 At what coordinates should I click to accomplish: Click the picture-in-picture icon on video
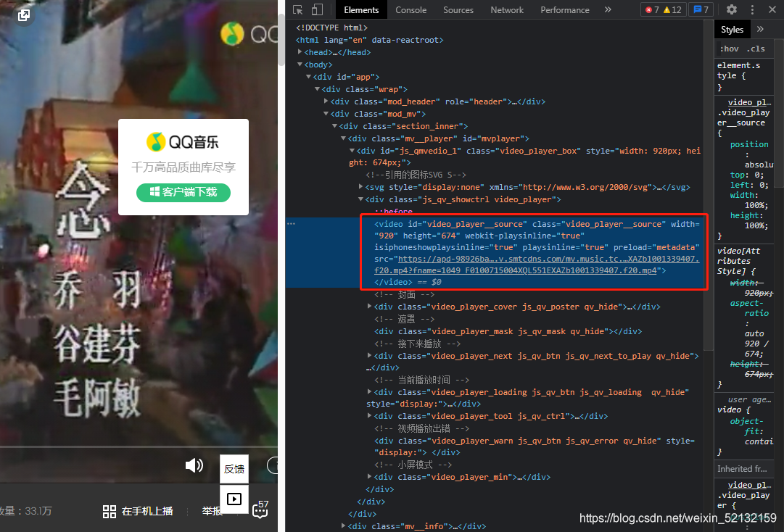click(x=23, y=15)
